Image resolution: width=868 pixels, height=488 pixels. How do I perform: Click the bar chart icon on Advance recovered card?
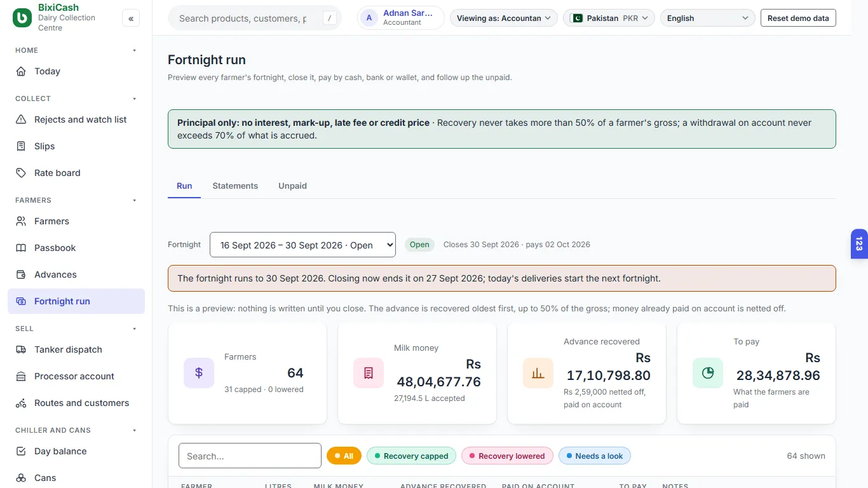[538, 373]
